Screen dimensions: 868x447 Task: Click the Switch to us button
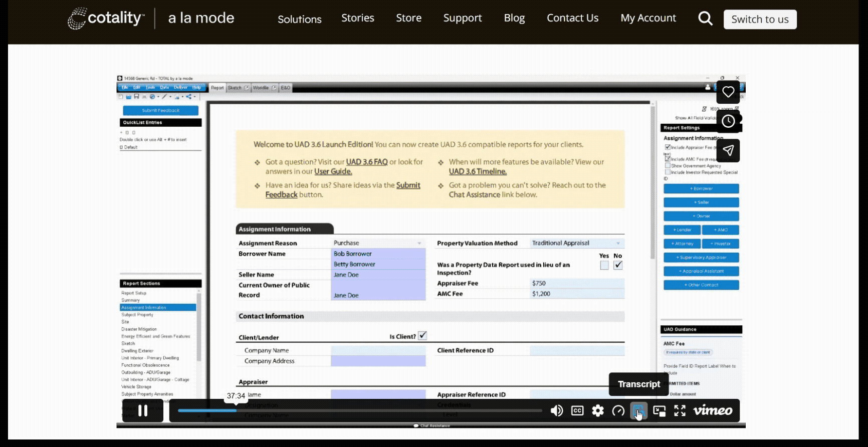[x=760, y=19]
